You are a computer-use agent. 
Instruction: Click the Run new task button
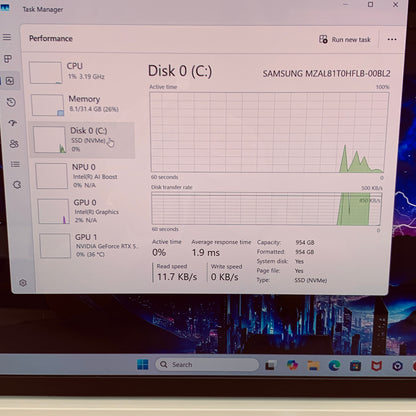345,39
